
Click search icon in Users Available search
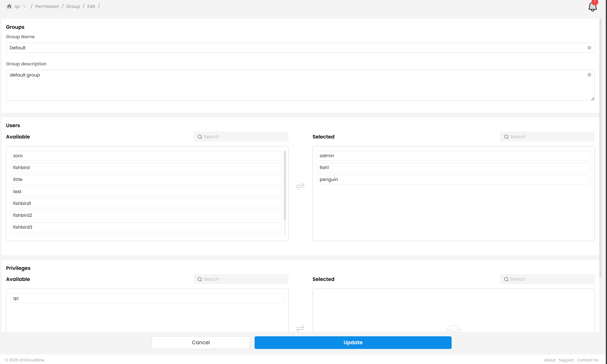[200, 137]
